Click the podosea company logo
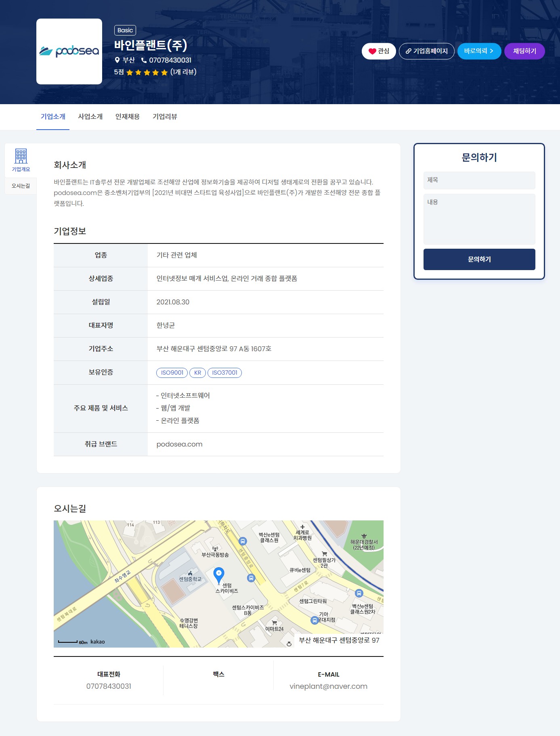This screenshot has height=736, width=560. [69, 51]
